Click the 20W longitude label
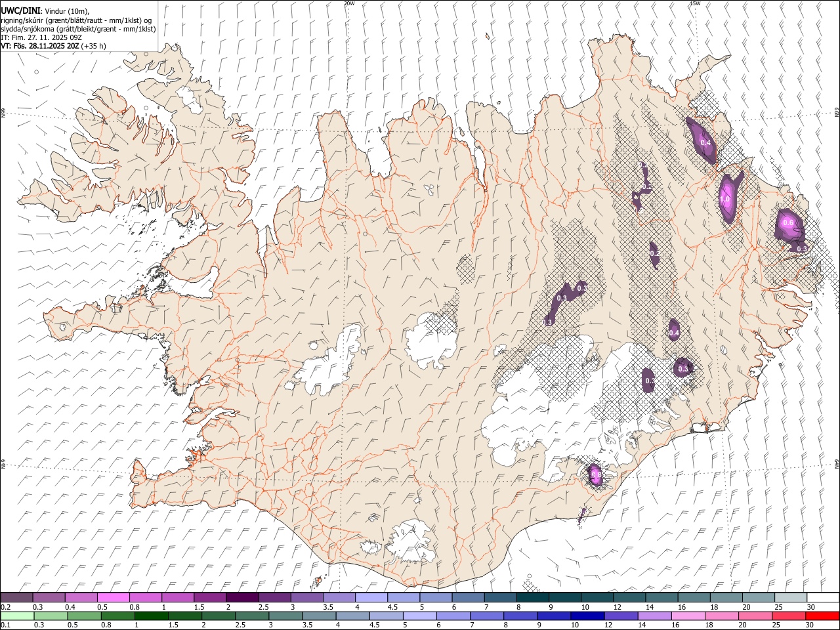840x630 pixels. [349, 3]
